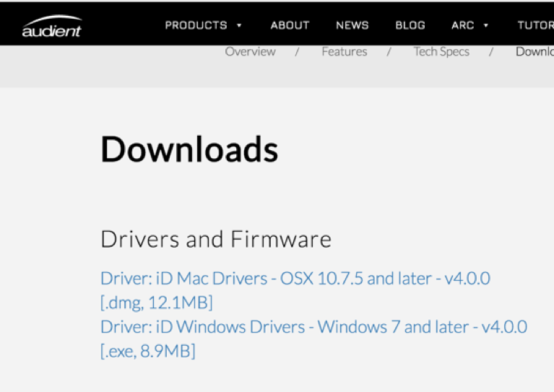Switch to the Tech Specs section

pyautogui.click(x=441, y=52)
